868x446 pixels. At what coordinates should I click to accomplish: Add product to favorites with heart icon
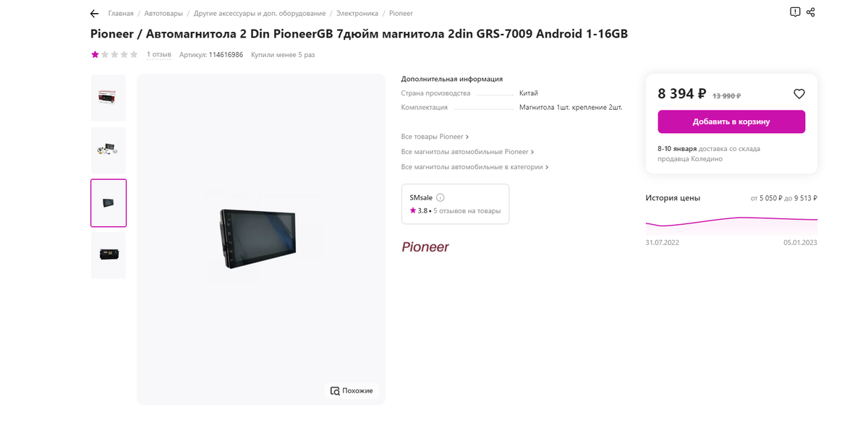pyautogui.click(x=799, y=94)
